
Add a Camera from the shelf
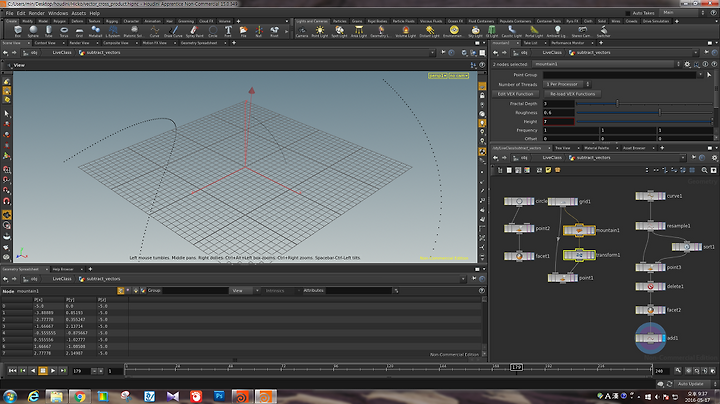point(302,31)
